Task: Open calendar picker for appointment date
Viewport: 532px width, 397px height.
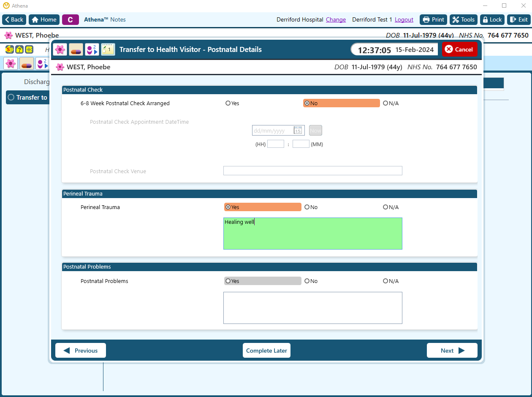Action: (x=298, y=131)
